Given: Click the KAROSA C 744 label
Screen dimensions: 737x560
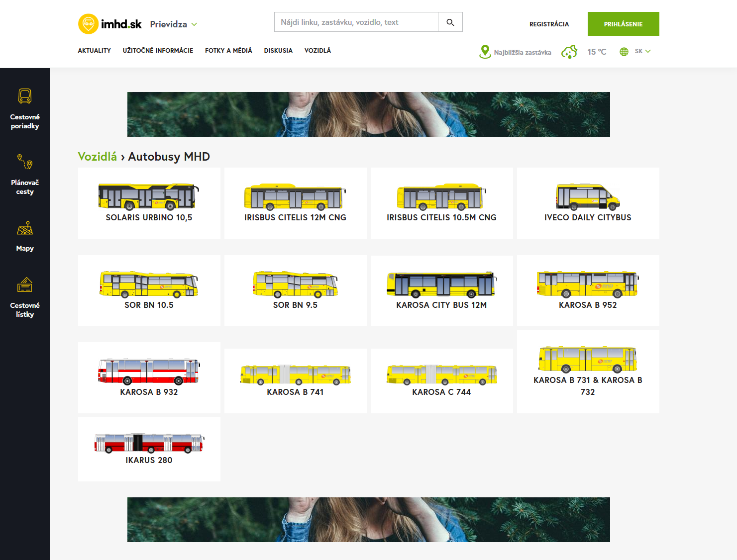Looking at the screenshot, I should [441, 392].
